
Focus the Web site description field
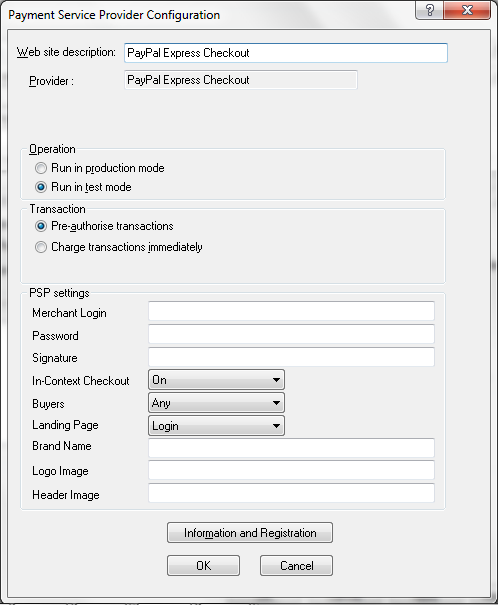point(286,53)
